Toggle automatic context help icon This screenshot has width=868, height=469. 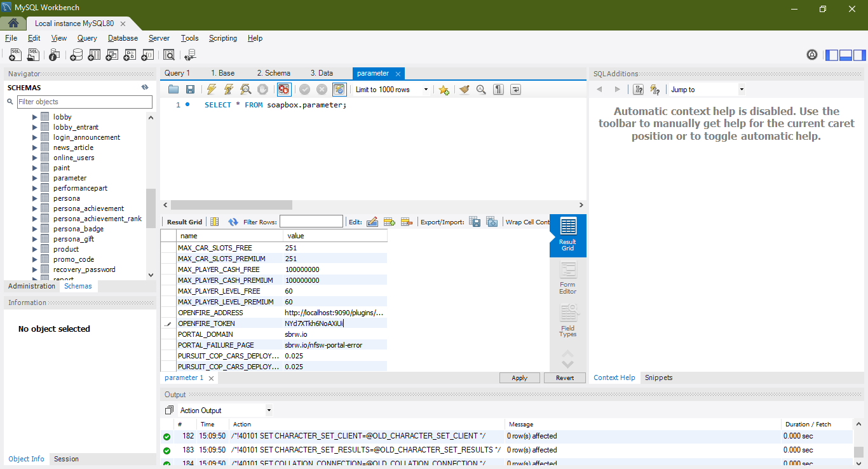(x=639, y=90)
